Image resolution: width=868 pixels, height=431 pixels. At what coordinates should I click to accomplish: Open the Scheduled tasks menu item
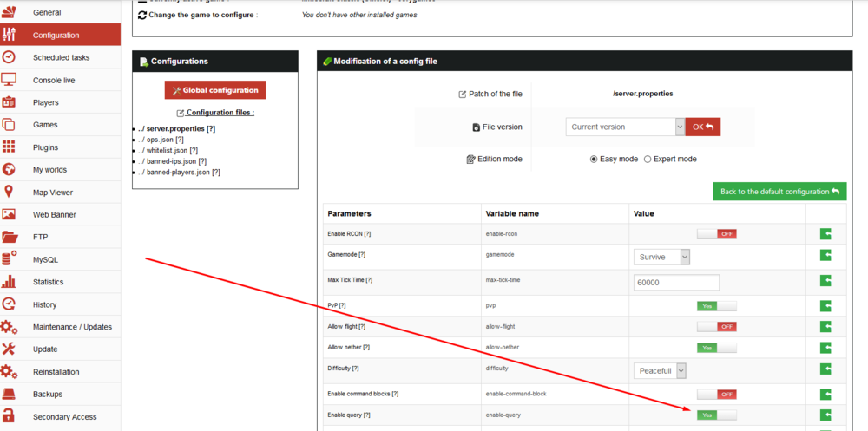point(61,57)
